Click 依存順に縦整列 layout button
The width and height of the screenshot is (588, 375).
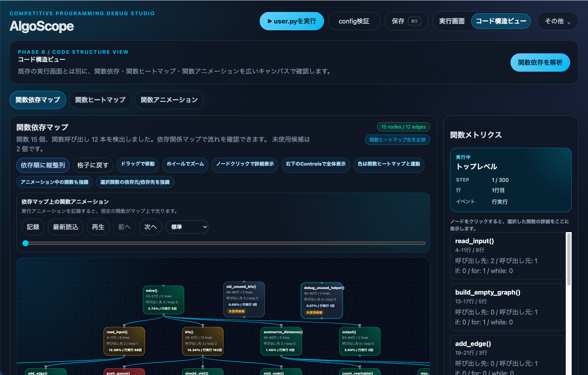(43, 165)
